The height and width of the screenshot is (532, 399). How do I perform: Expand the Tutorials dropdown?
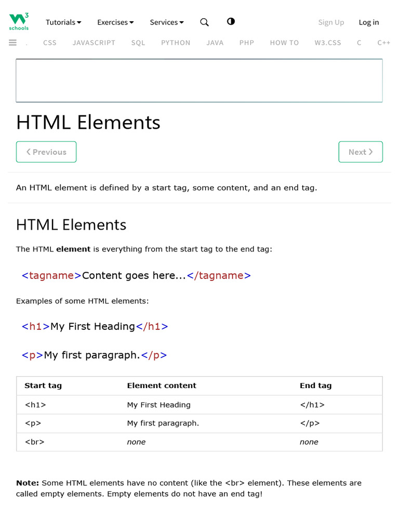point(63,22)
